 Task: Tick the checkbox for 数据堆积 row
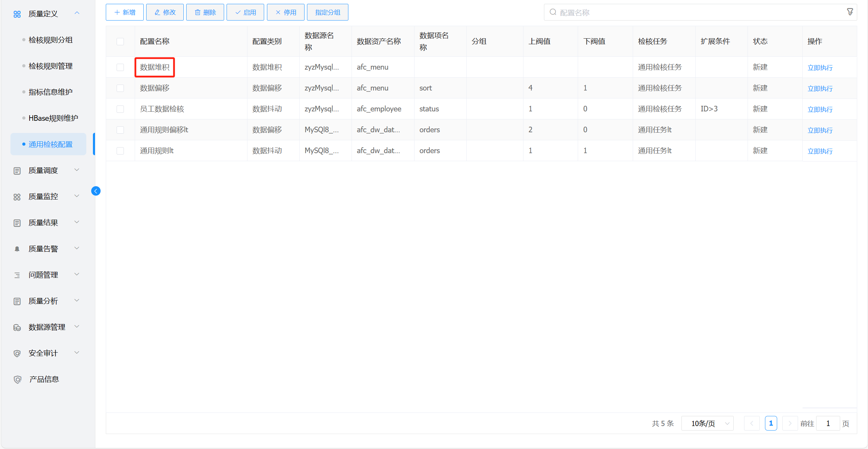click(x=120, y=67)
